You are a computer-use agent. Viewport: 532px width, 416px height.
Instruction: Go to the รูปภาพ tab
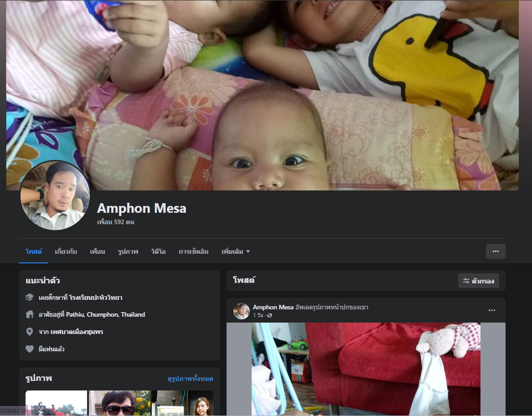128,252
